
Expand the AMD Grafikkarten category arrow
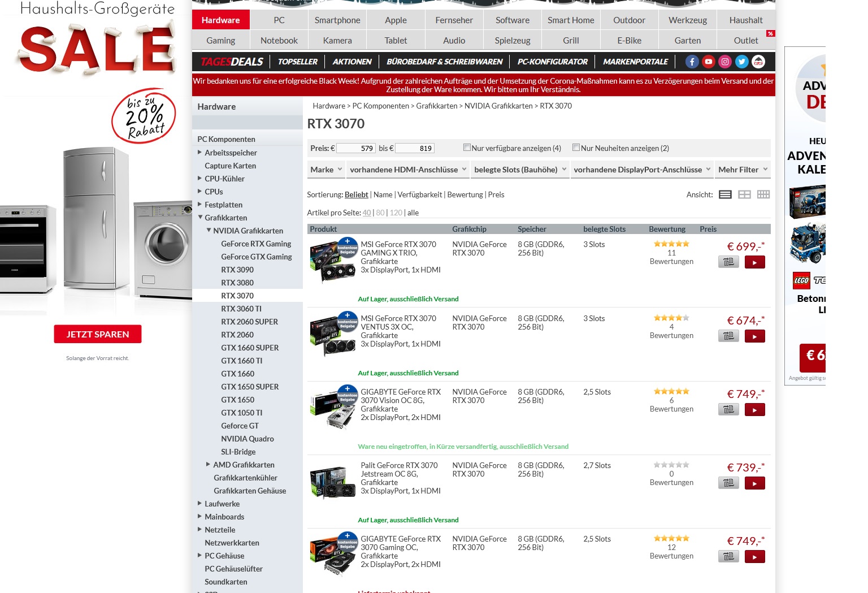click(208, 464)
